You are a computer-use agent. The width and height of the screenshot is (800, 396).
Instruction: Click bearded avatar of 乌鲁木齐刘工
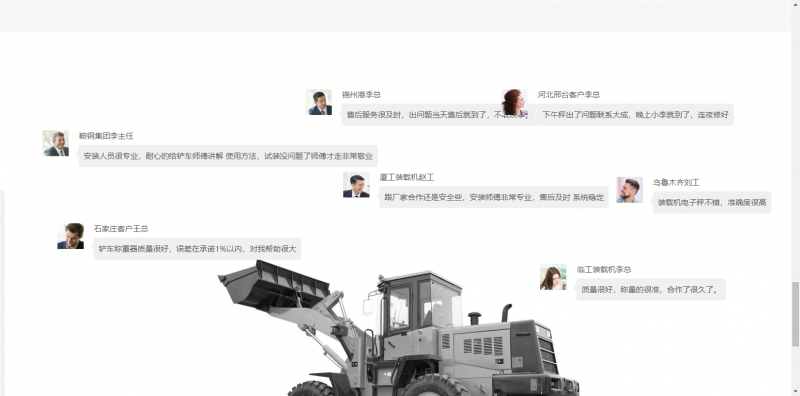coord(630,190)
